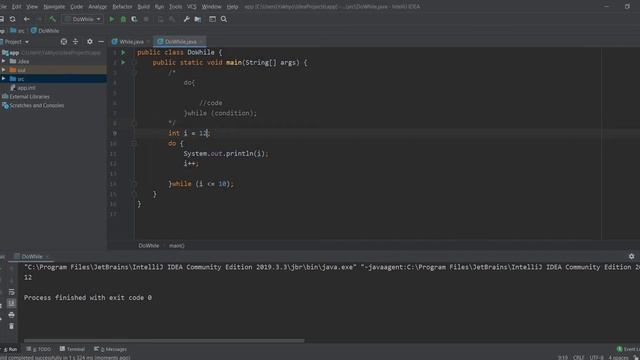Open the Tools menu
Viewport: 640px width, 360px height.
[176, 7]
